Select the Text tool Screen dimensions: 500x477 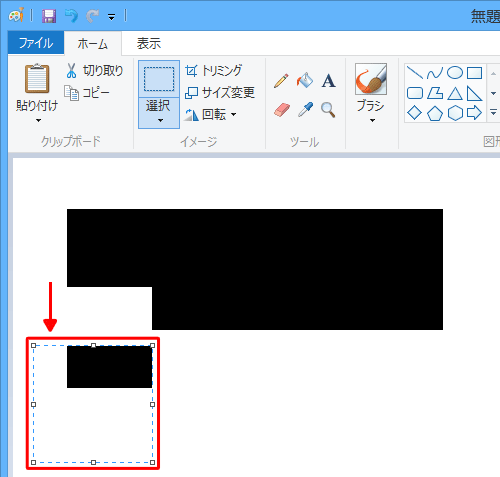click(328, 81)
